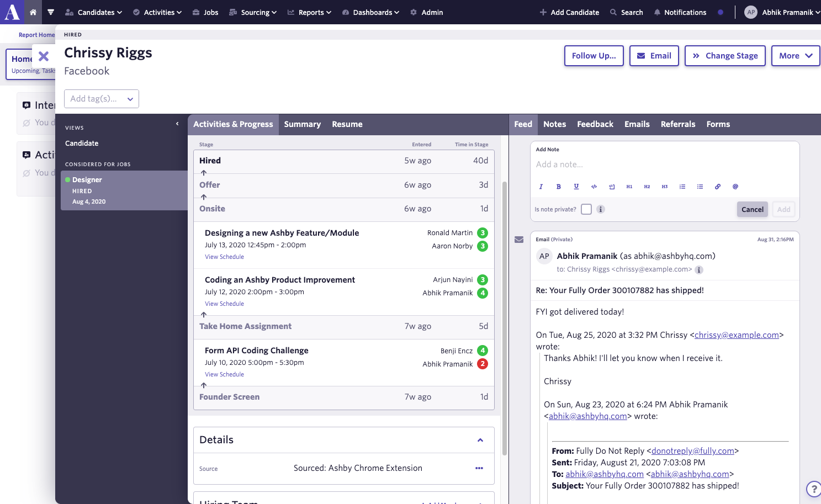Viewport: 821px width, 504px height.
Task: Insert a hyperlink using the link icon
Action: 718,187
